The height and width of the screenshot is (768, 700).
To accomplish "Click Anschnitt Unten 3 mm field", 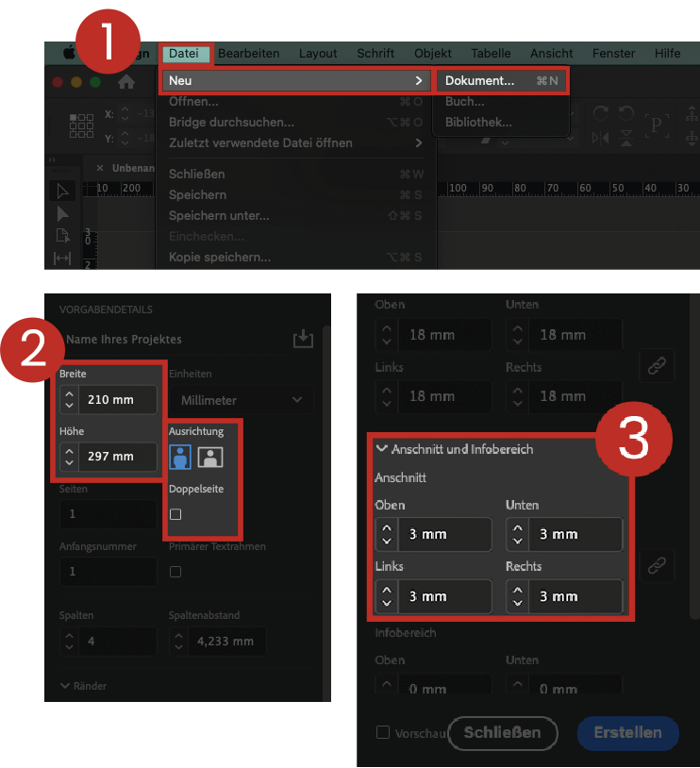I will [x=575, y=534].
